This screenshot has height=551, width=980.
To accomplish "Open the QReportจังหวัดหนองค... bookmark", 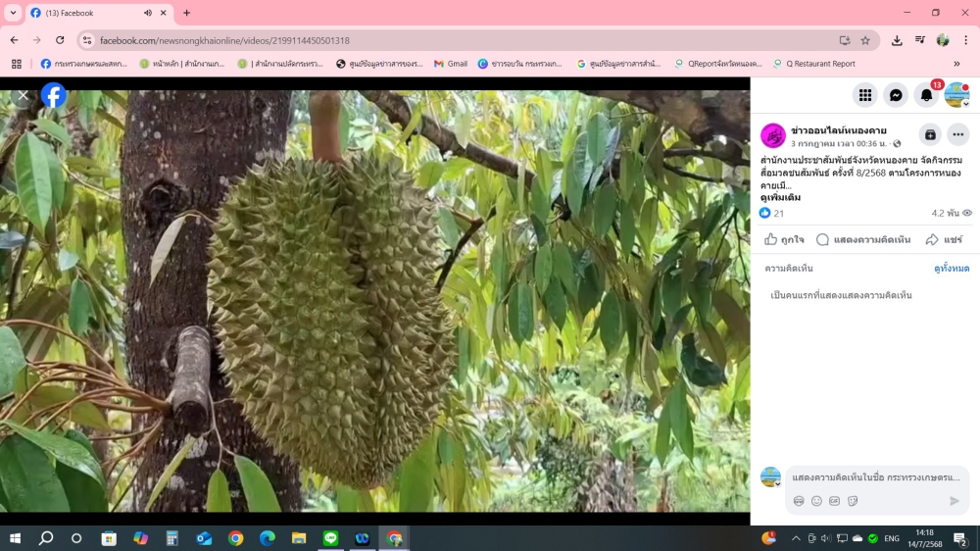I will pos(718,64).
